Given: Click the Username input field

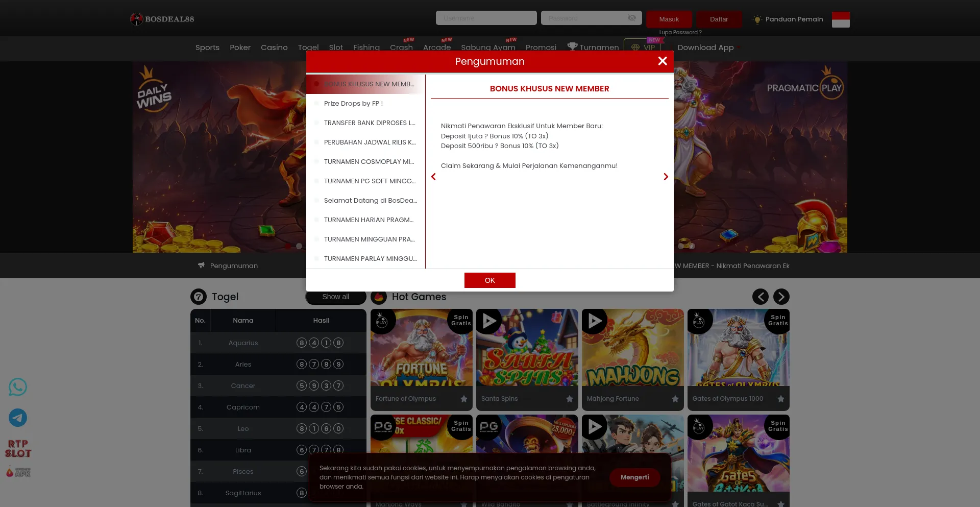Looking at the screenshot, I should click(x=486, y=18).
